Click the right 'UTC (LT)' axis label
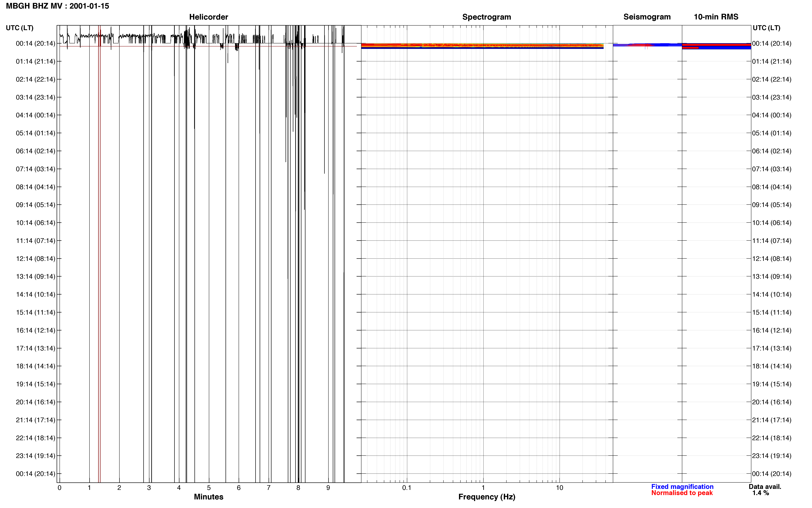The height and width of the screenshot is (508, 812). pyautogui.click(x=766, y=28)
